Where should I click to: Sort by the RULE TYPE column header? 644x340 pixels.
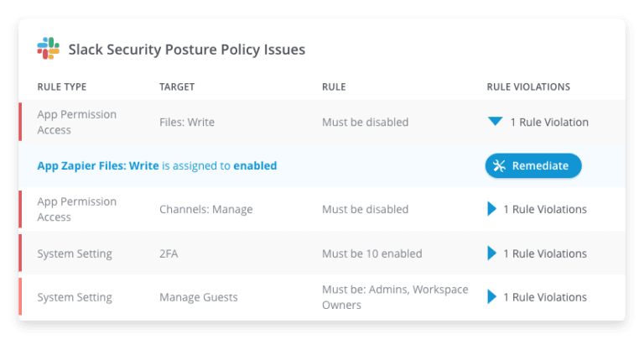(62, 86)
